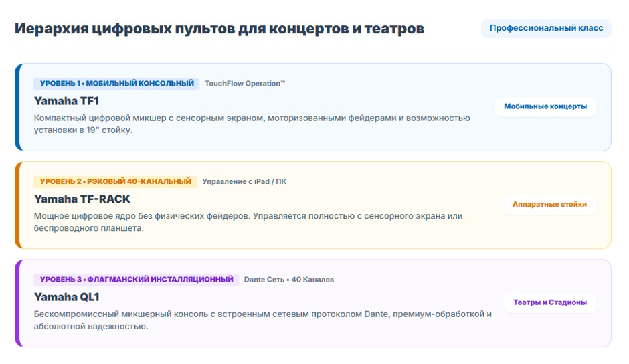Screen dimensions: 629x364
Task: Open the "Театры и Стадионы" pill
Action: pos(549,302)
